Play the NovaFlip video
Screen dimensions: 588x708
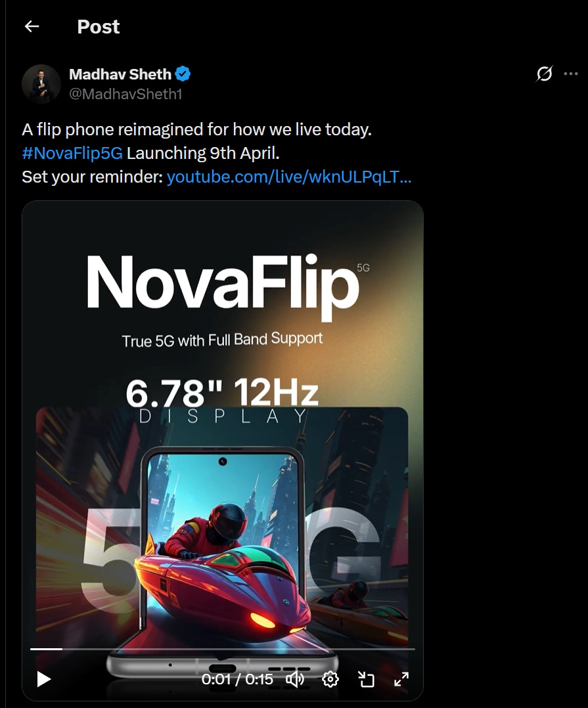44,678
